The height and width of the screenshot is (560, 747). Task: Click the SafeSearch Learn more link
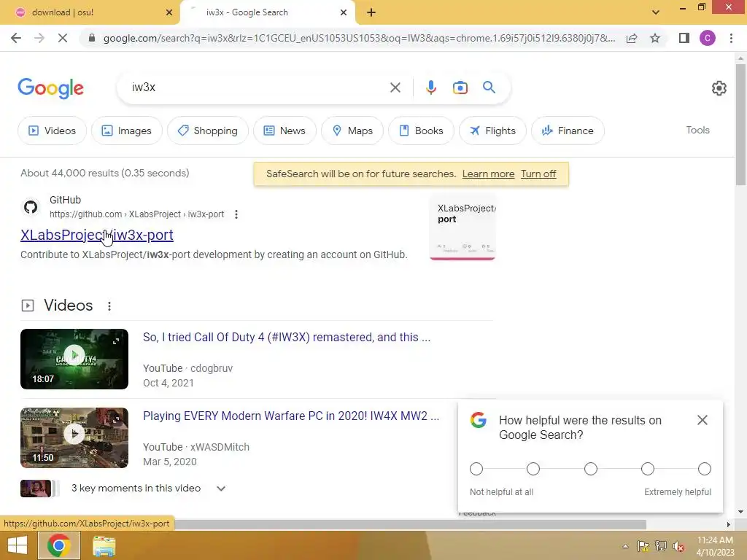(x=488, y=174)
